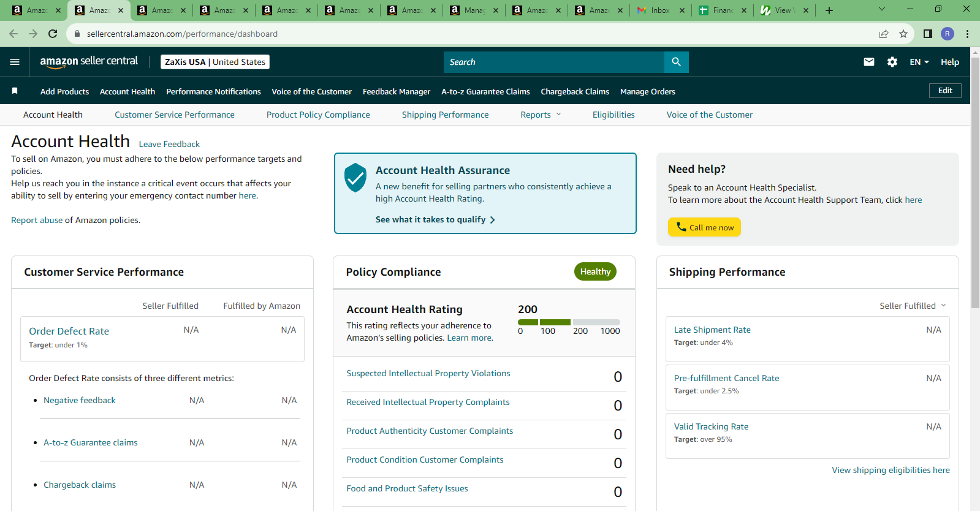The width and height of the screenshot is (980, 511).
Task: Open Add Products in the top bar
Action: coord(64,91)
